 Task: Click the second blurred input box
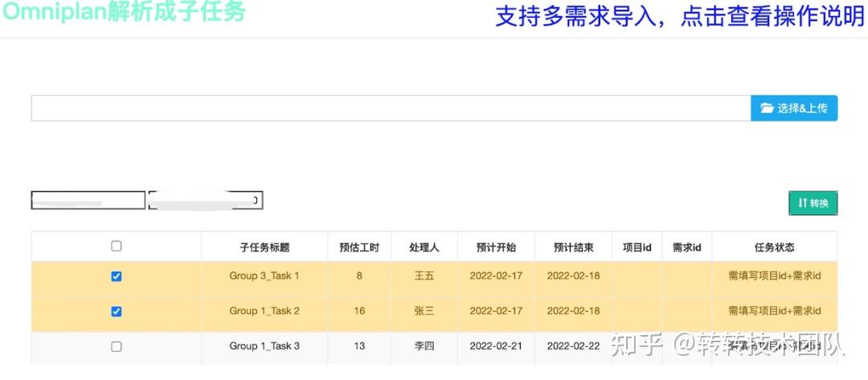coord(206,200)
